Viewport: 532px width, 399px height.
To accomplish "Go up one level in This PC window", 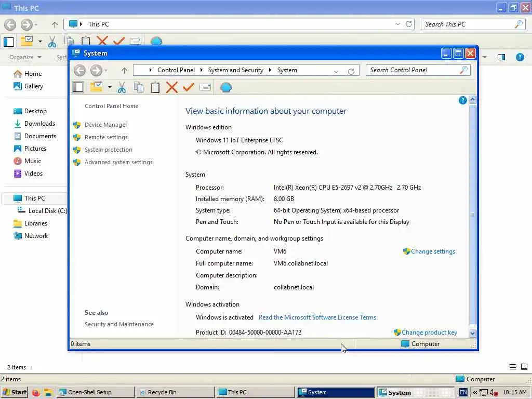I will (55, 24).
